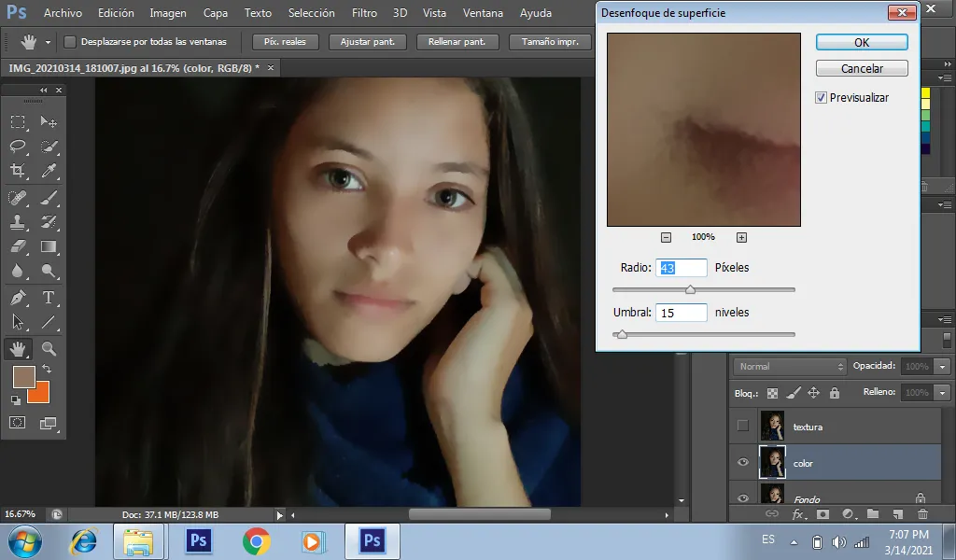Delete the selected layer with trash icon

[x=922, y=514]
